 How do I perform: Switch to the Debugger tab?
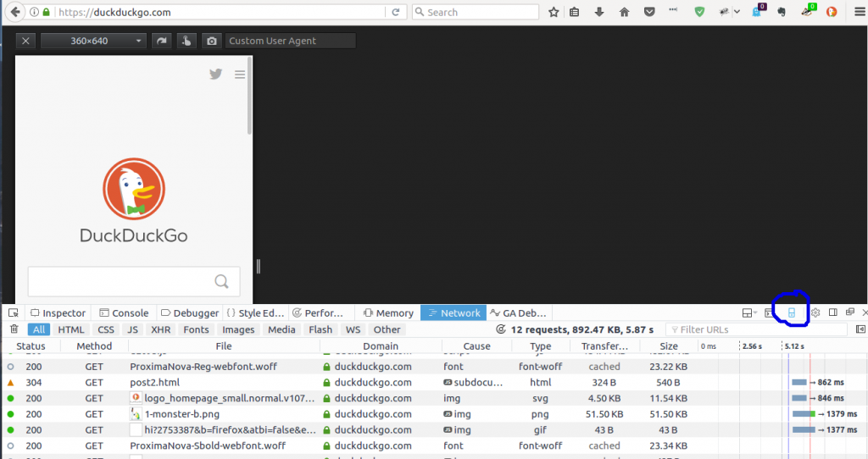click(x=190, y=313)
